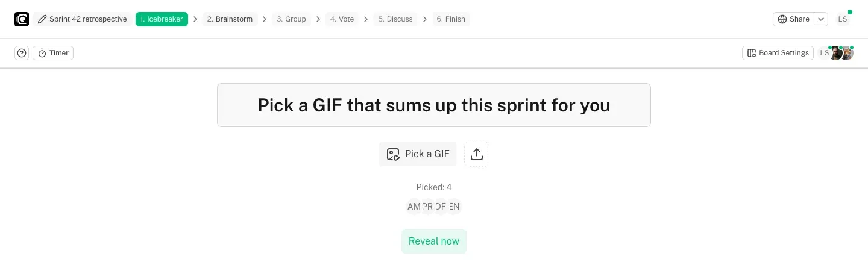Go to the 2. Brainstorm step
Screen dimensions: 868x271
coord(230,19)
